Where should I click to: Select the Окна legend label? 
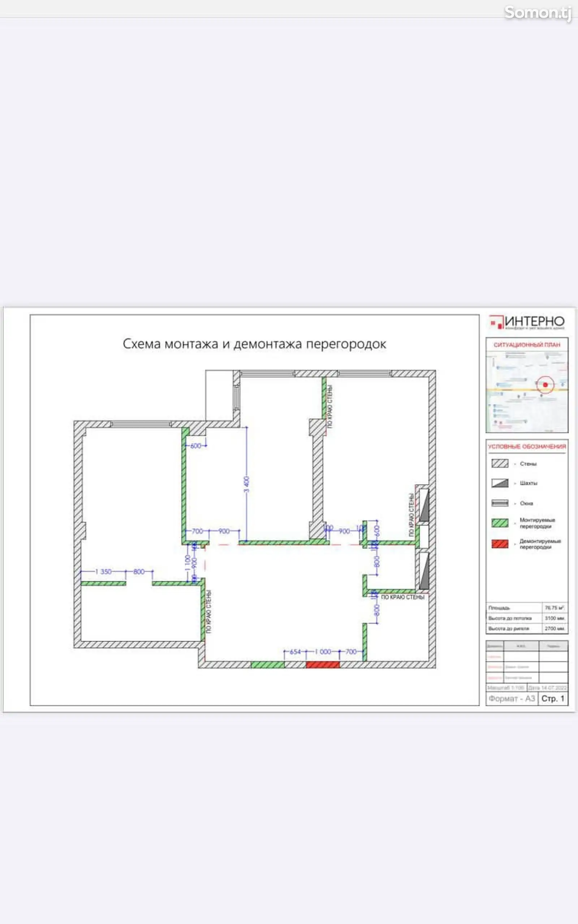click(x=526, y=503)
